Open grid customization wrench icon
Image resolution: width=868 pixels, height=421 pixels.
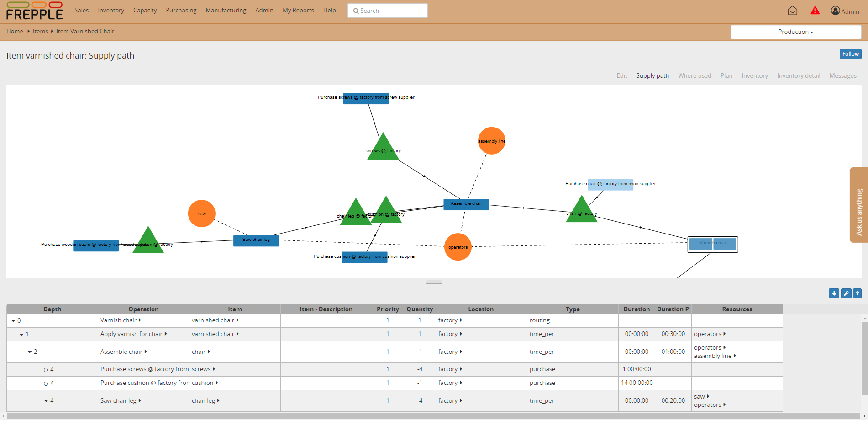[x=846, y=293]
